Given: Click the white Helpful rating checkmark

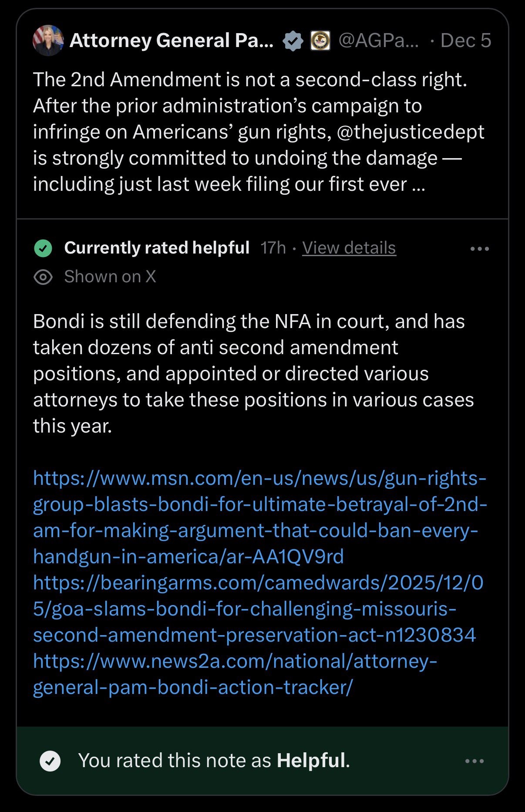Looking at the screenshot, I should [50, 761].
